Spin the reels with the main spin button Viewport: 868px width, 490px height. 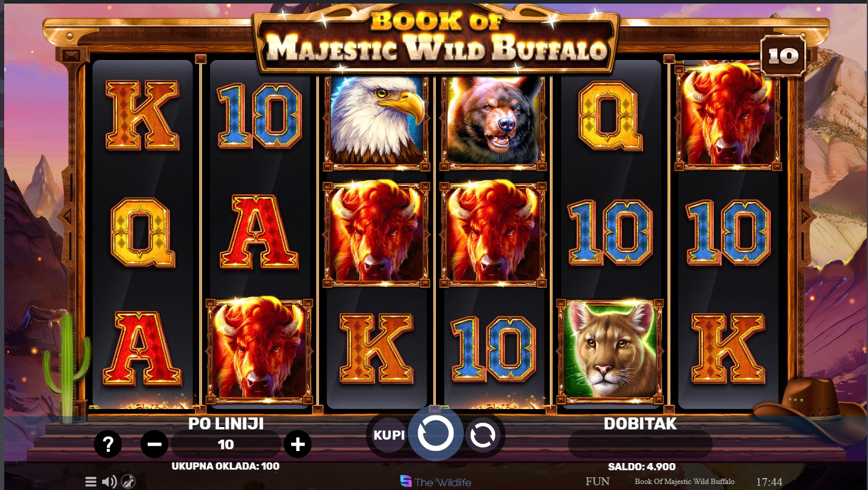coord(435,434)
